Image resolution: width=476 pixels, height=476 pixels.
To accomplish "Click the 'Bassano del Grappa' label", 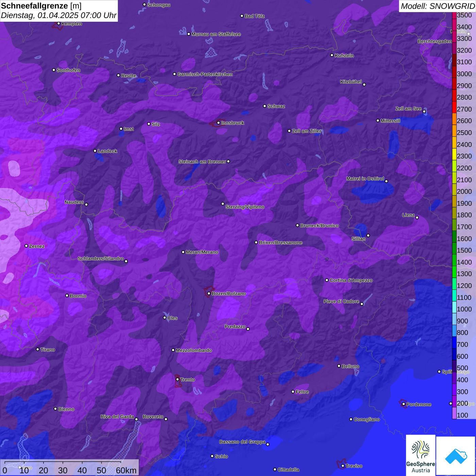I will [x=242, y=442].
